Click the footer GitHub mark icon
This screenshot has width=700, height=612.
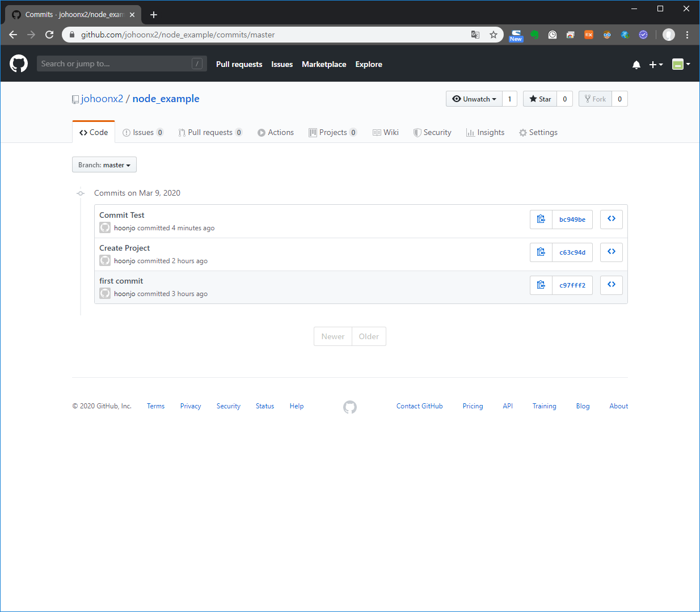coord(350,407)
